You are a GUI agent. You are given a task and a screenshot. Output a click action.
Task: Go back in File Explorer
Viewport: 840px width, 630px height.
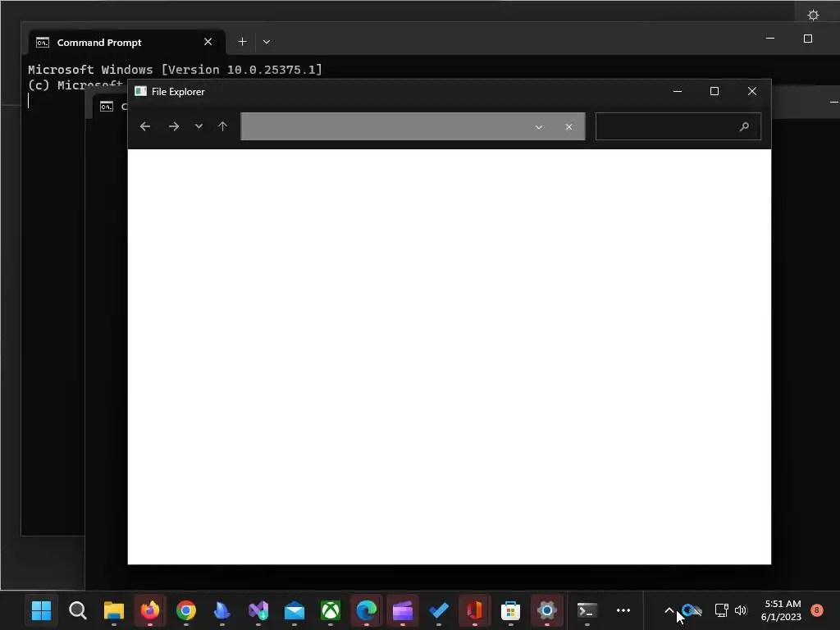point(144,126)
